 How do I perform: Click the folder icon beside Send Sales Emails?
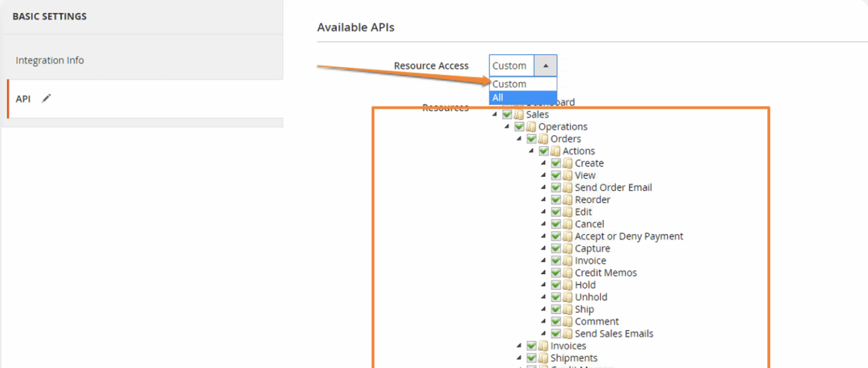568,334
